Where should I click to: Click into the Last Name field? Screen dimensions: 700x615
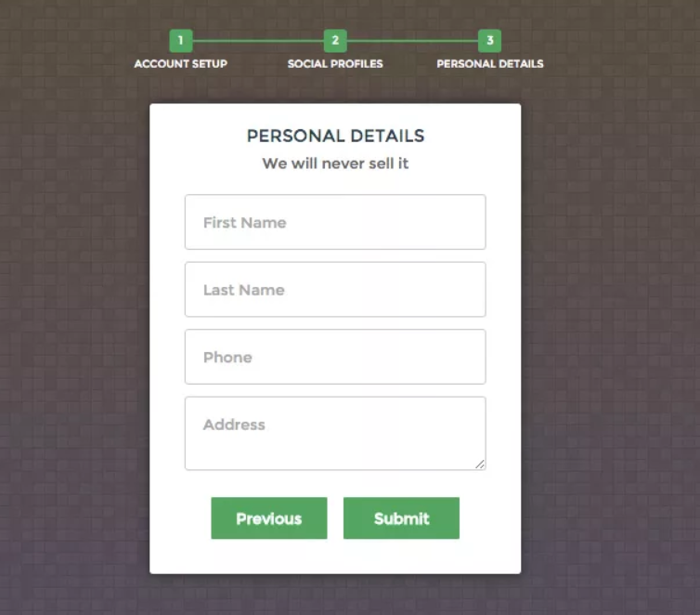335,290
